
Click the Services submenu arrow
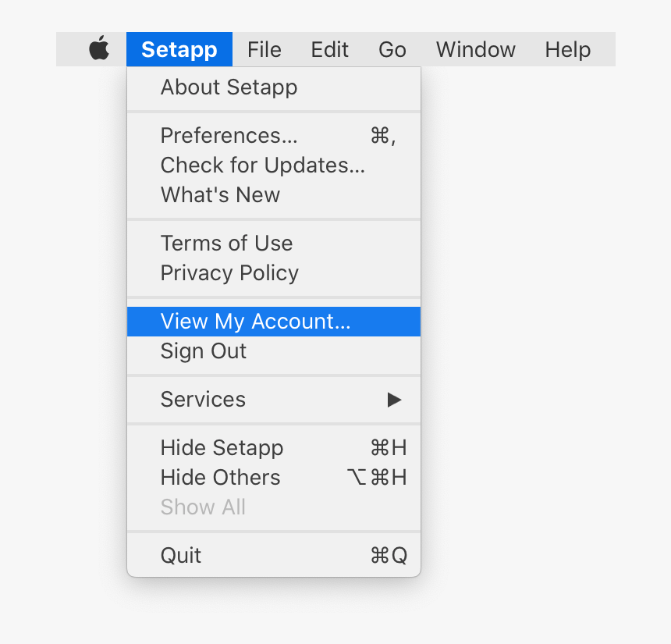click(x=394, y=400)
